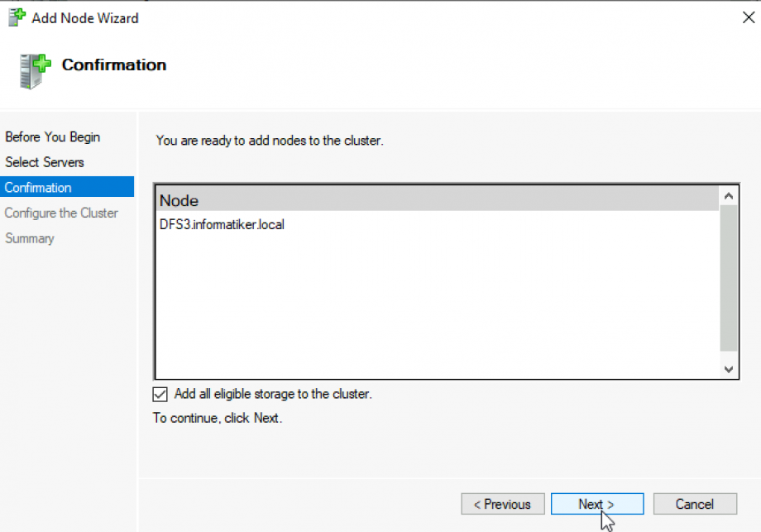Click the Next button to continue
This screenshot has height=532, width=761.
(596, 504)
